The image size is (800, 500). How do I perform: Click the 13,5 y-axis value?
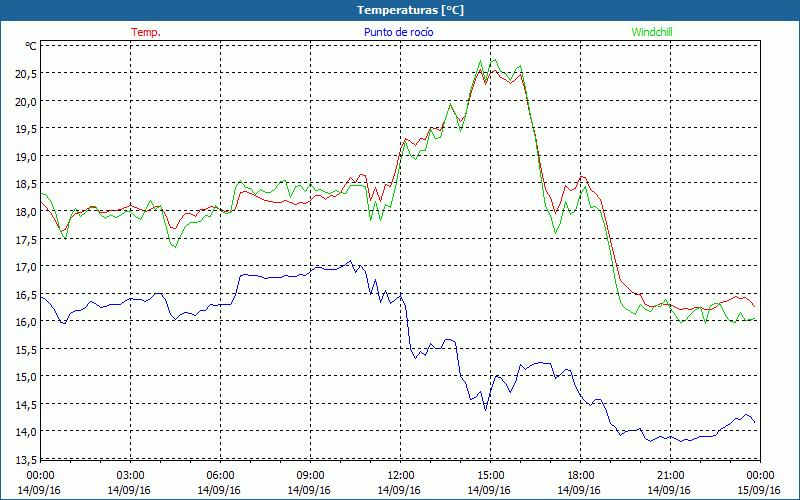[x=26, y=459]
